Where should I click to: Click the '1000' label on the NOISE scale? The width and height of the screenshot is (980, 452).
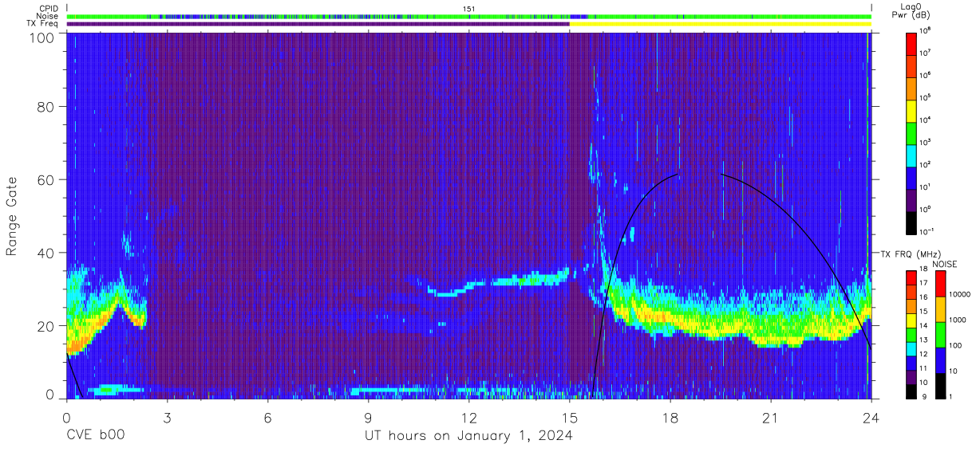click(x=959, y=321)
